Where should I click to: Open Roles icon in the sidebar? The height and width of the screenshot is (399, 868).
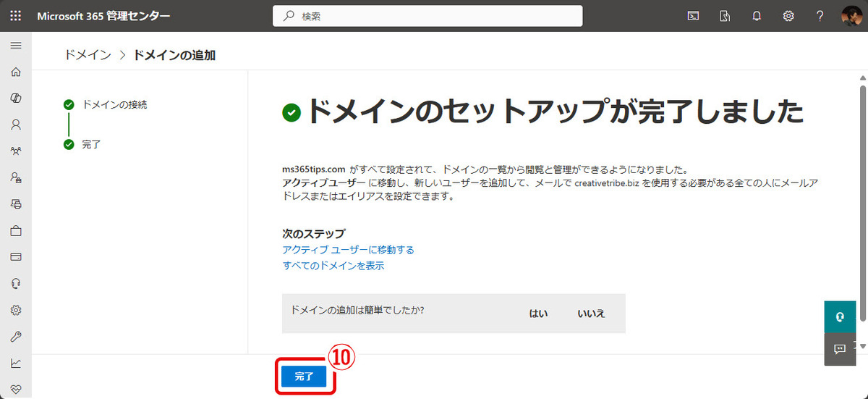coord(16,177)
